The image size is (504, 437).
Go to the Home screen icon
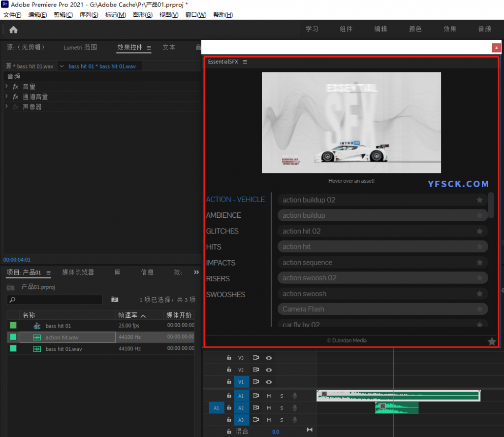(13, 30)
